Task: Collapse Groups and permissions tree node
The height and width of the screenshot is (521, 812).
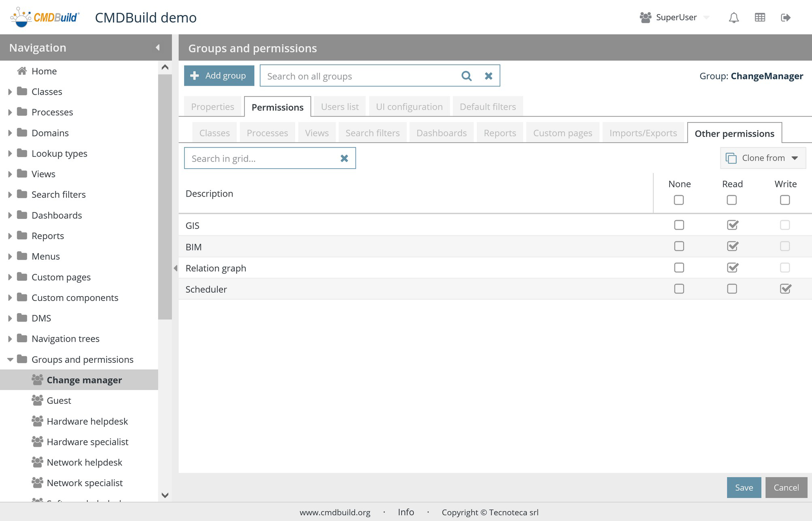Action: click(10, 359)
